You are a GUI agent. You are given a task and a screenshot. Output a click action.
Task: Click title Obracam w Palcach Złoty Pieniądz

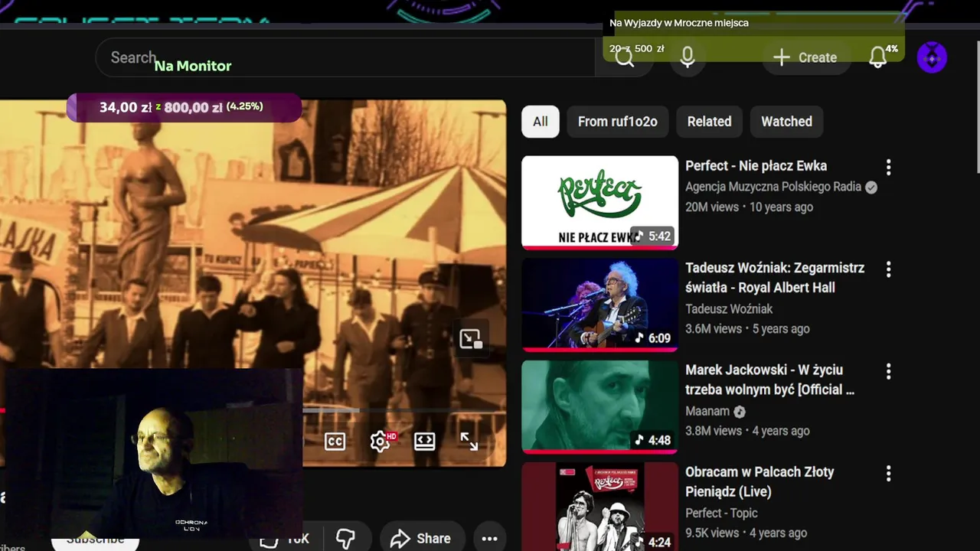click(x=759, y=481)
